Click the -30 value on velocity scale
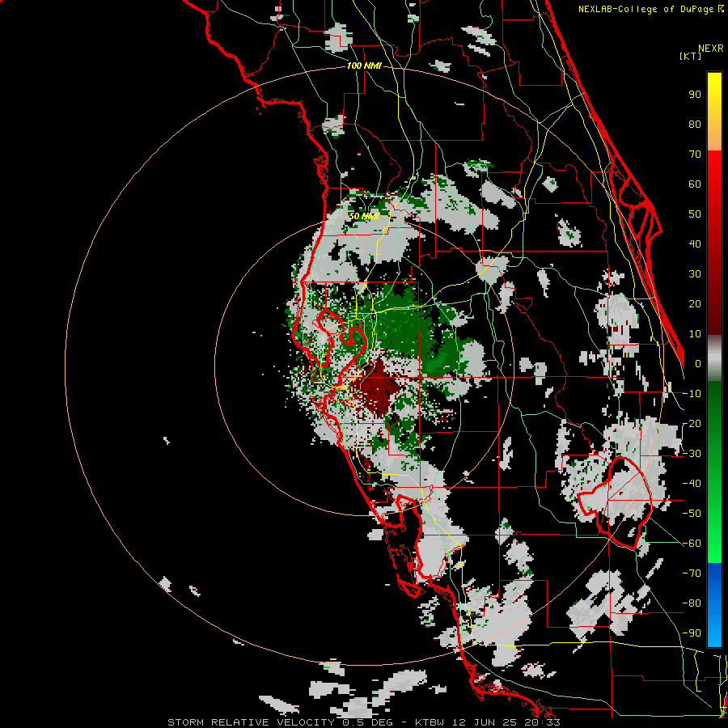The height and width of the screenshot is (728, 728). pos(692,454)
